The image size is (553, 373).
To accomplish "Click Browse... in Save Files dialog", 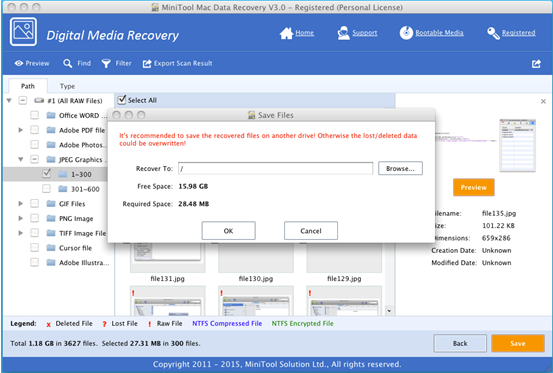I will point(400,169).
